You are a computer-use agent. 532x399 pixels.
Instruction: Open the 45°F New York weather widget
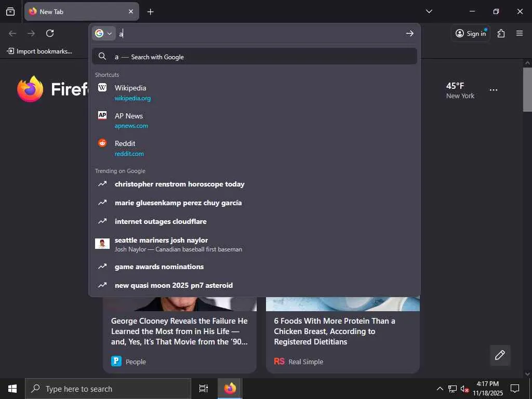pyautogui.click(x=460, y=90)
